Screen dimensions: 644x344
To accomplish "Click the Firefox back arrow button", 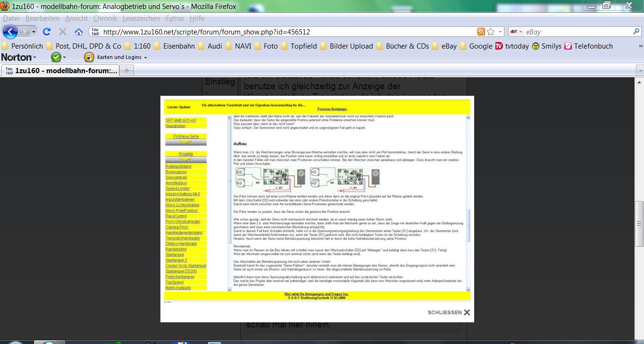I will coord(10,32).
